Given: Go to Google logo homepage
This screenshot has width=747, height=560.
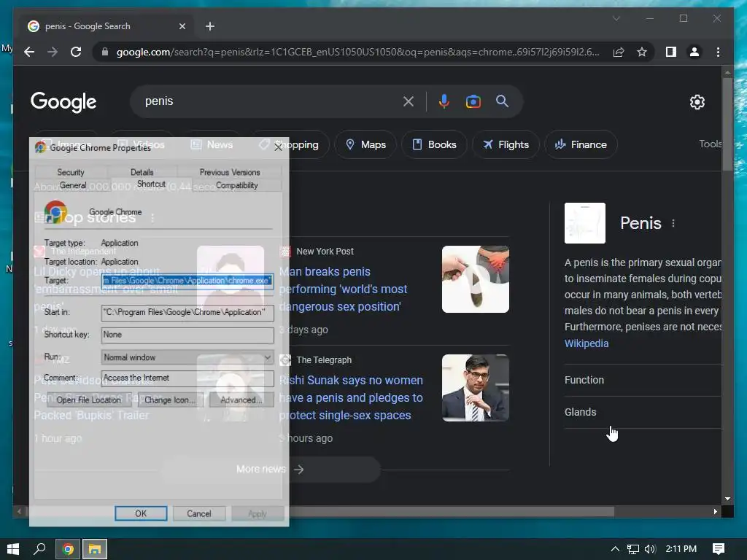Looking at the screenshot, I should point(63,101).
